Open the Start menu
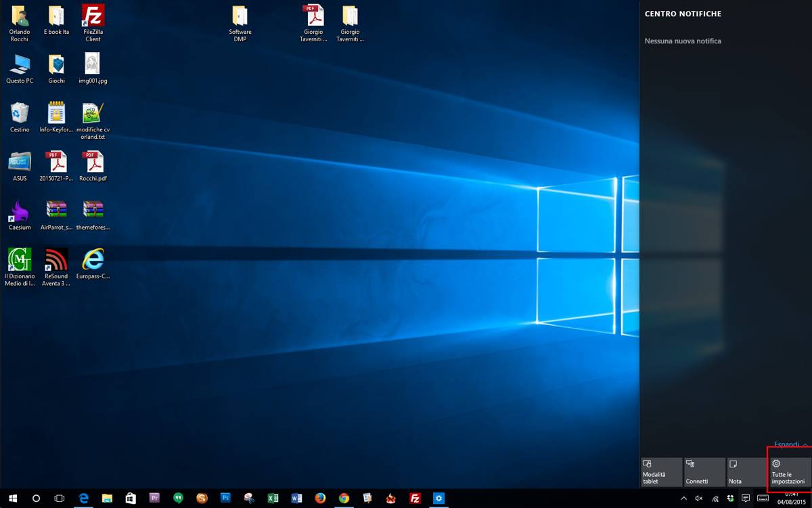The width and height of the screenshot is (812, 508). (12, 499)
